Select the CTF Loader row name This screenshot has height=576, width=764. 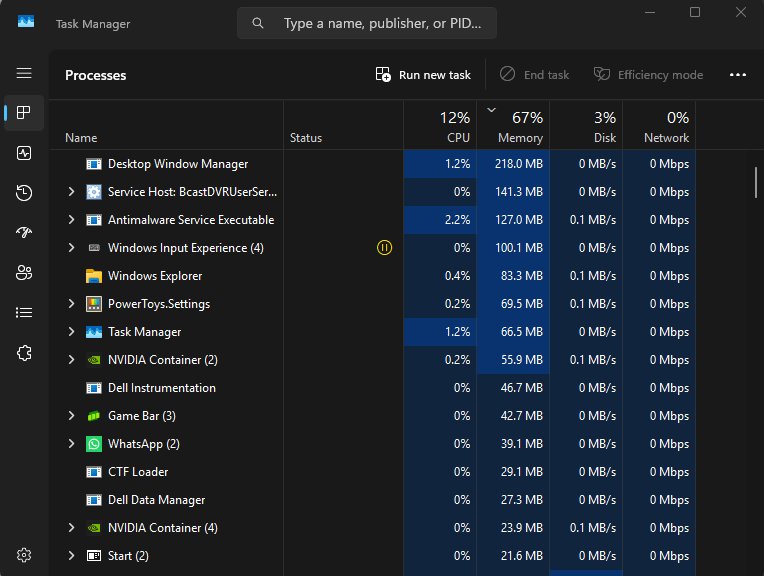point(138,472)
